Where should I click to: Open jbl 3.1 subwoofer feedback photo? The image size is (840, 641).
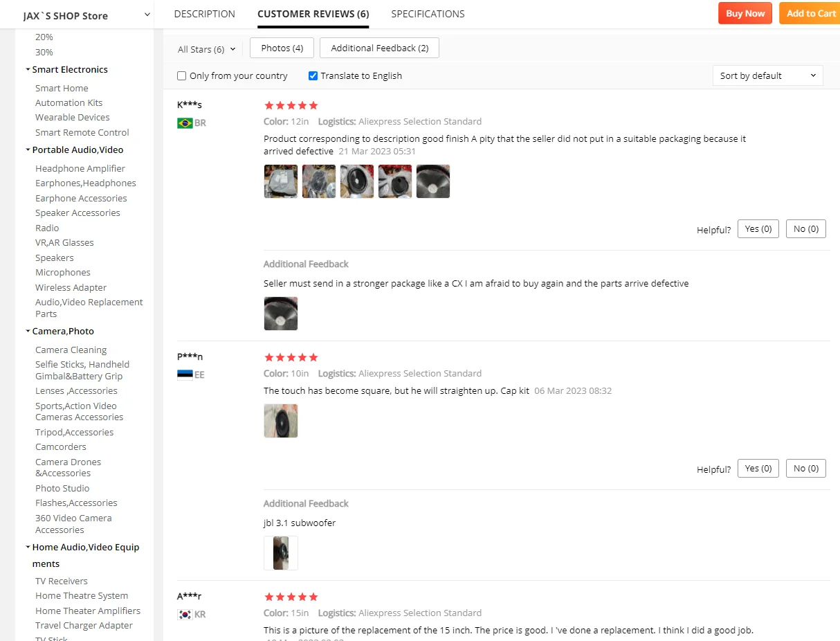coord(281,553)
